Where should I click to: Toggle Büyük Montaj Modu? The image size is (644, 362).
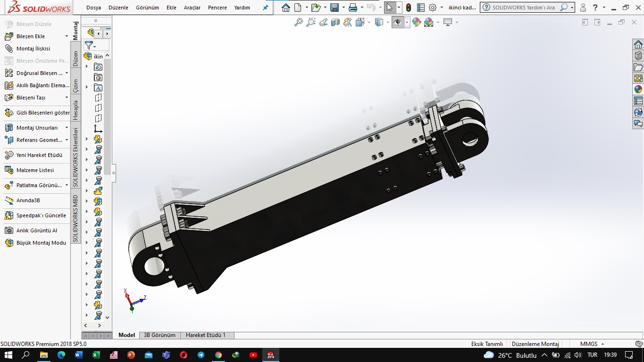tap(36, 243)
